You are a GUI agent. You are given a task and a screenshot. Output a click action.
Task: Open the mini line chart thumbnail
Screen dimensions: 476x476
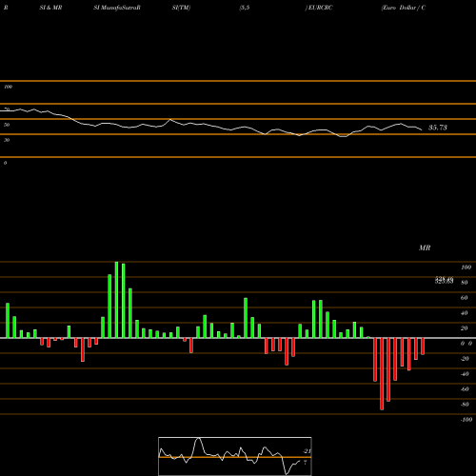235,456
